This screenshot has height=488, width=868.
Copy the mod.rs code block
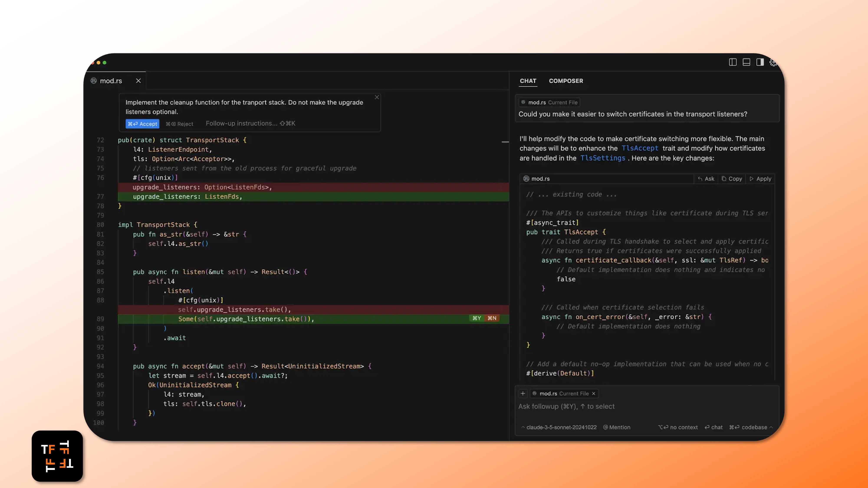pyautogui.click(x=732, y=179)
